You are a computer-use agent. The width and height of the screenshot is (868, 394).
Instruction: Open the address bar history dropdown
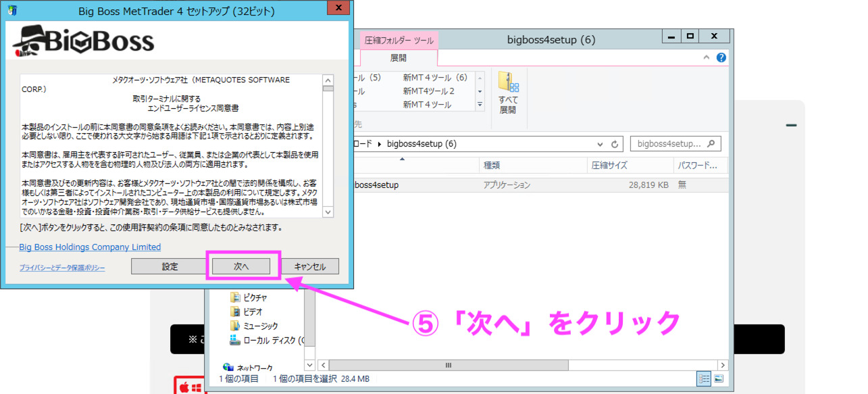tap(600, 144)
